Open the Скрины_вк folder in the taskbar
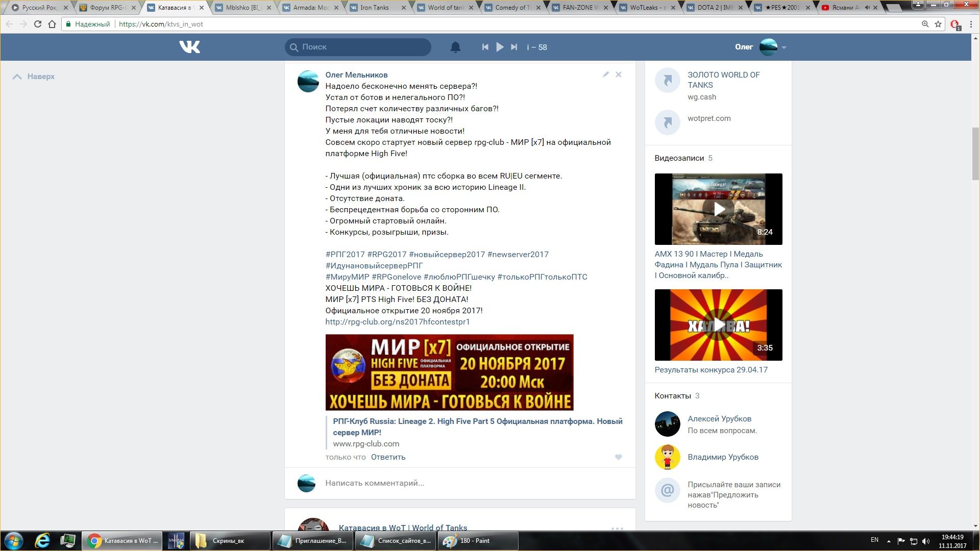Viewport: 980px width, 551px height. pyautogui.click(x=230, y=541)
